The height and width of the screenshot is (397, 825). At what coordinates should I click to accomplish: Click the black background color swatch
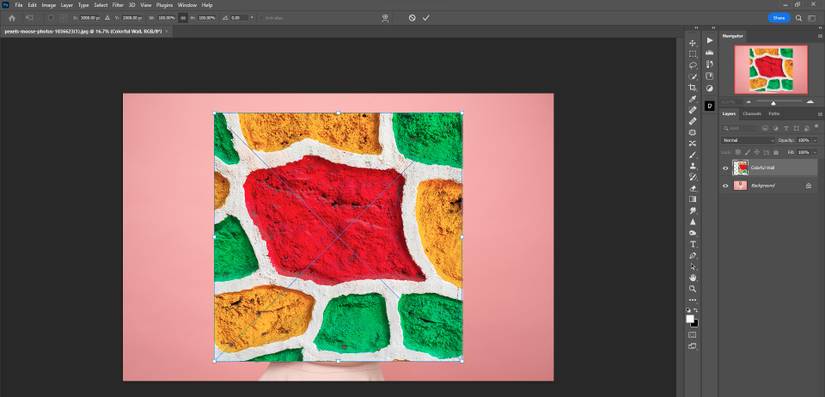coord(696,323)
